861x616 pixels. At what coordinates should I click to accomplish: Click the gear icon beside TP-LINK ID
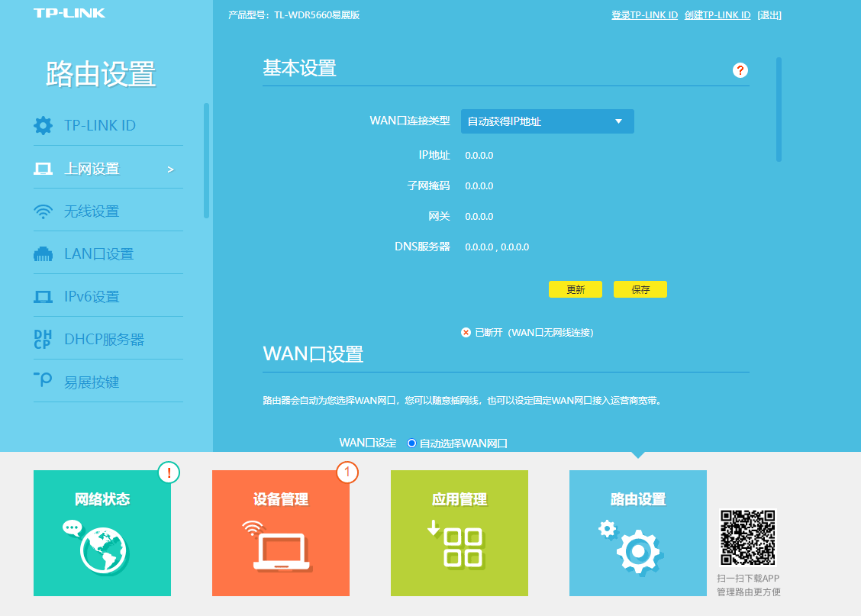tap(44, 125)
